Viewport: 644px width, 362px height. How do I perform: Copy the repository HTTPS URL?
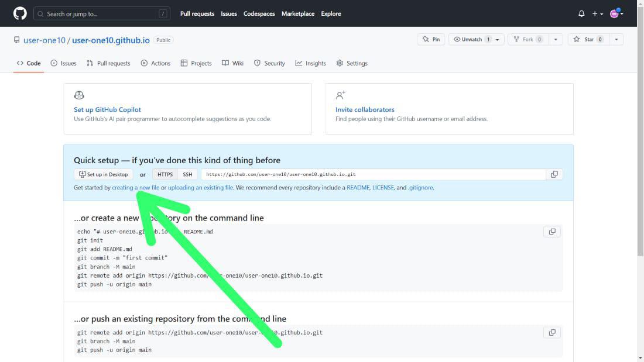554,174
